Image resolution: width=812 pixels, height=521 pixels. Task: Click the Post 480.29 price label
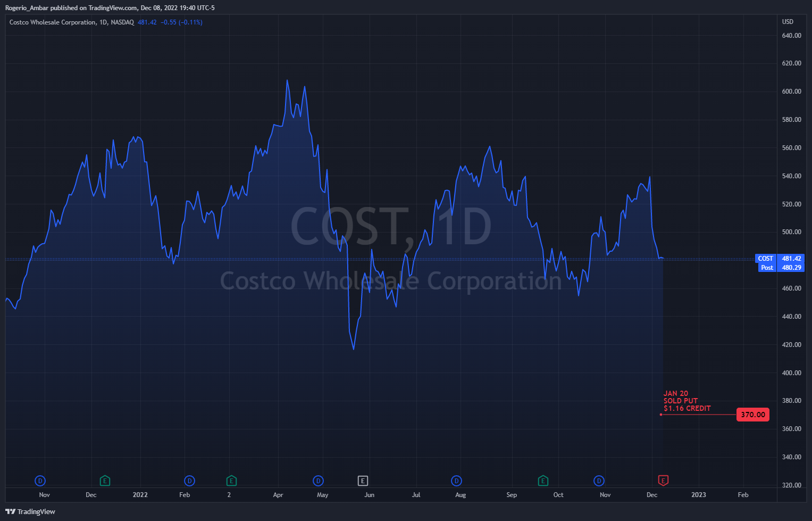pos(781,268)
